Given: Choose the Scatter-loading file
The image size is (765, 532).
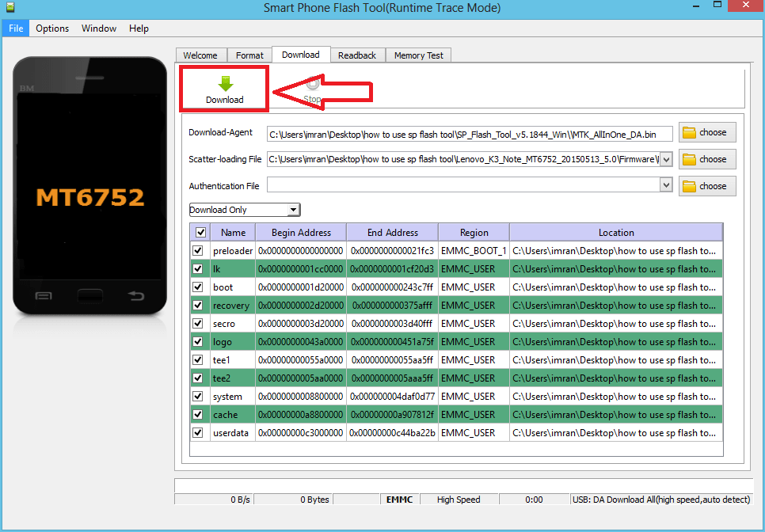Looking at the screenshot, I should (707, 159).
